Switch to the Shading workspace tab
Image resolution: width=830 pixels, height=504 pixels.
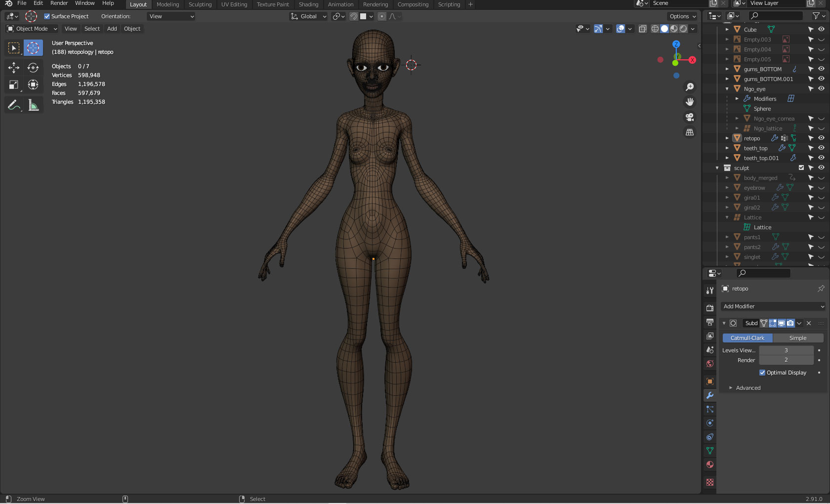click(308, 4)
